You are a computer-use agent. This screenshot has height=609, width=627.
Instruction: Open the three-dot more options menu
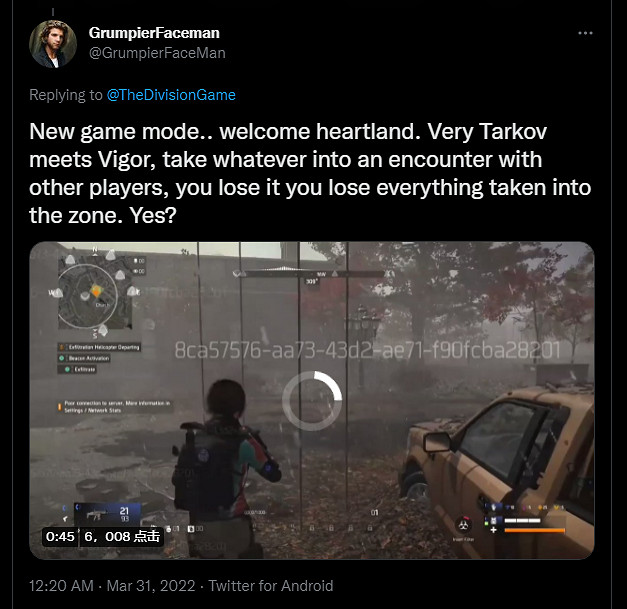[x=585, y=33]
